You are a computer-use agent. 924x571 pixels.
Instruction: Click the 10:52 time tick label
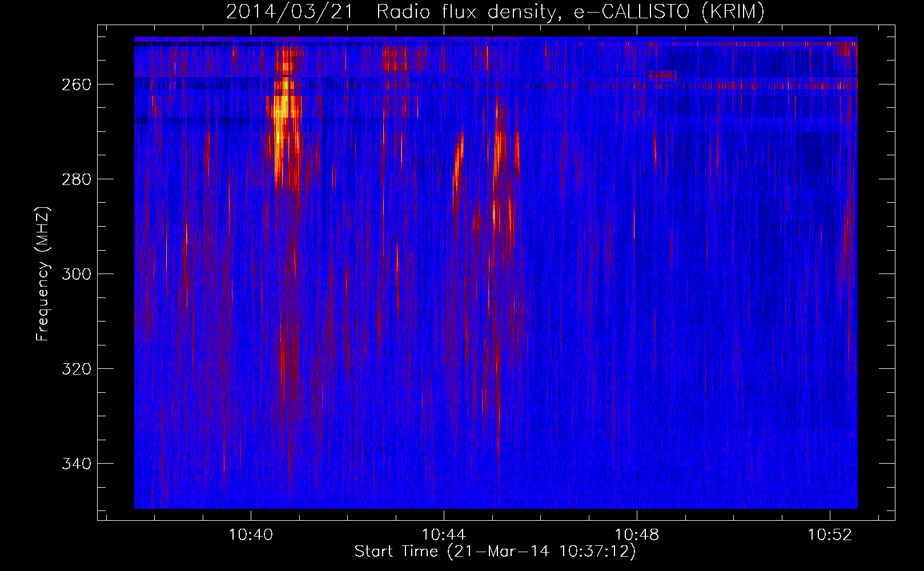pyautogui.click(x=830, y=535)
